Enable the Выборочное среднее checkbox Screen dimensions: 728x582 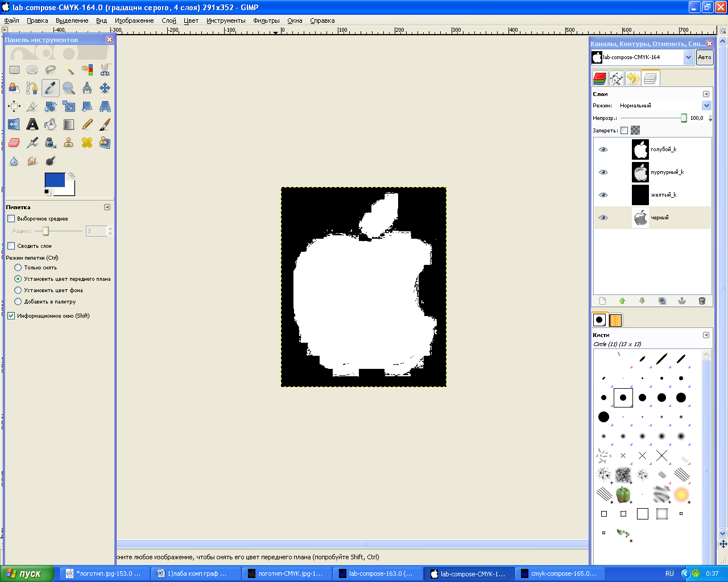click(11, 218)
